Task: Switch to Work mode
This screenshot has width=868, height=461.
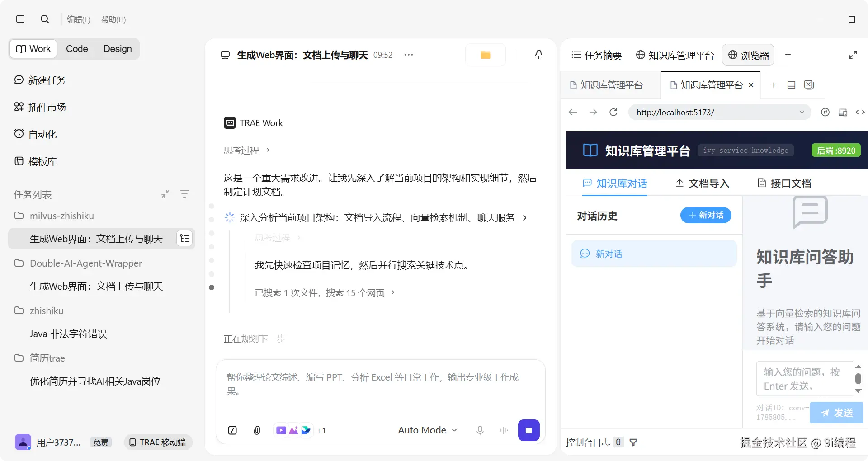Action: click(33, 49)
